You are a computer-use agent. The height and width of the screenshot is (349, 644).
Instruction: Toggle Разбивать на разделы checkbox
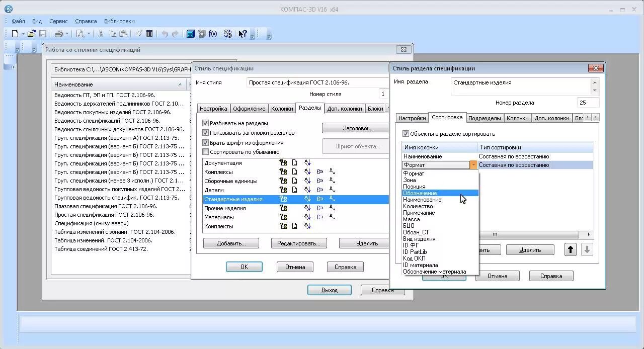(205, 123)
